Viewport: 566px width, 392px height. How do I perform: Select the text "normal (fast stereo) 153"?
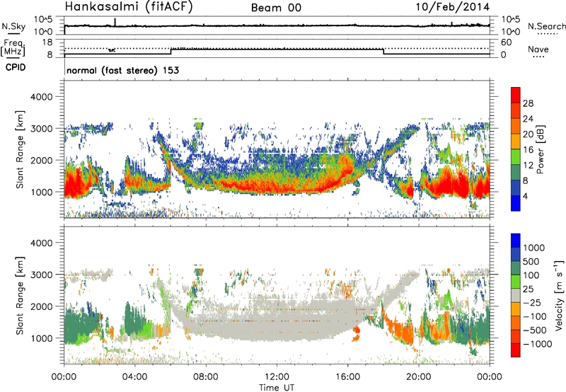[122, 70]
